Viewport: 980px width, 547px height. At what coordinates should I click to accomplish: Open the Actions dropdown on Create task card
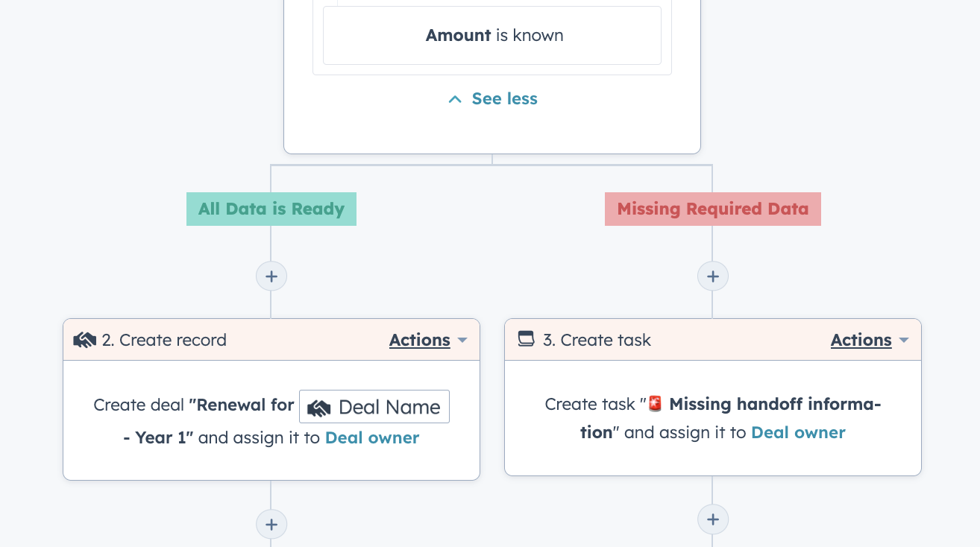coord(870,340)
